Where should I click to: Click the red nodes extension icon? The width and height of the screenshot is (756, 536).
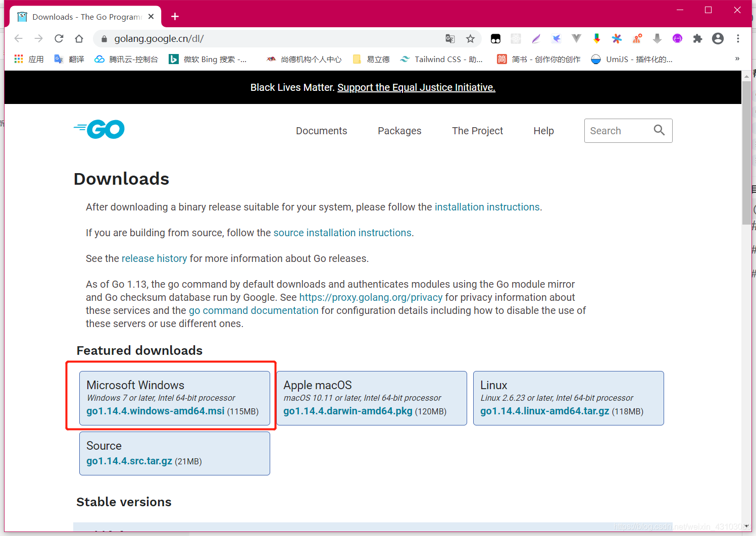tap(637, 38)
